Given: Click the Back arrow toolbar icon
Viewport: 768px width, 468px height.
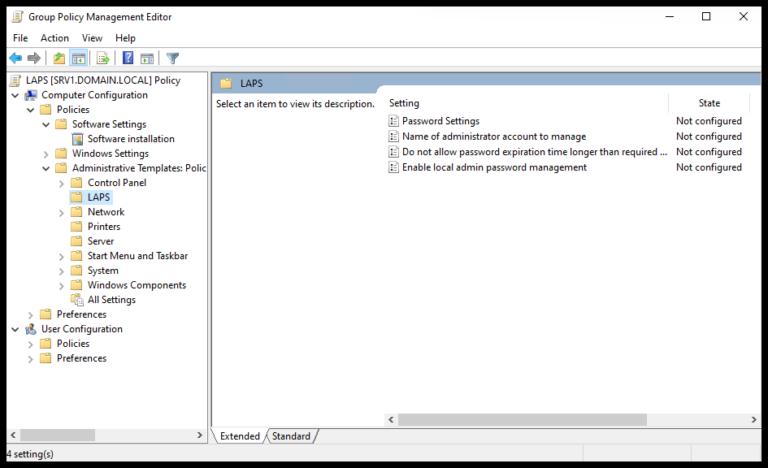Looking at the screenshot, I should [x=16, y=58].
